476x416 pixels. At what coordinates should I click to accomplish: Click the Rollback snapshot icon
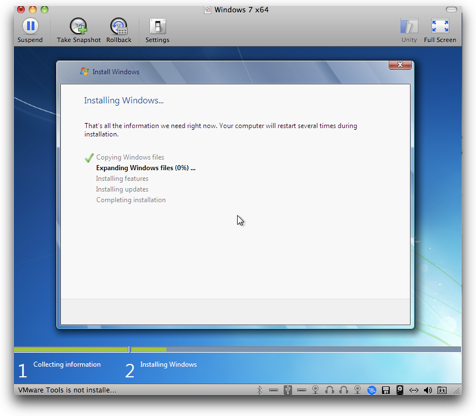(x=119, y=26)
